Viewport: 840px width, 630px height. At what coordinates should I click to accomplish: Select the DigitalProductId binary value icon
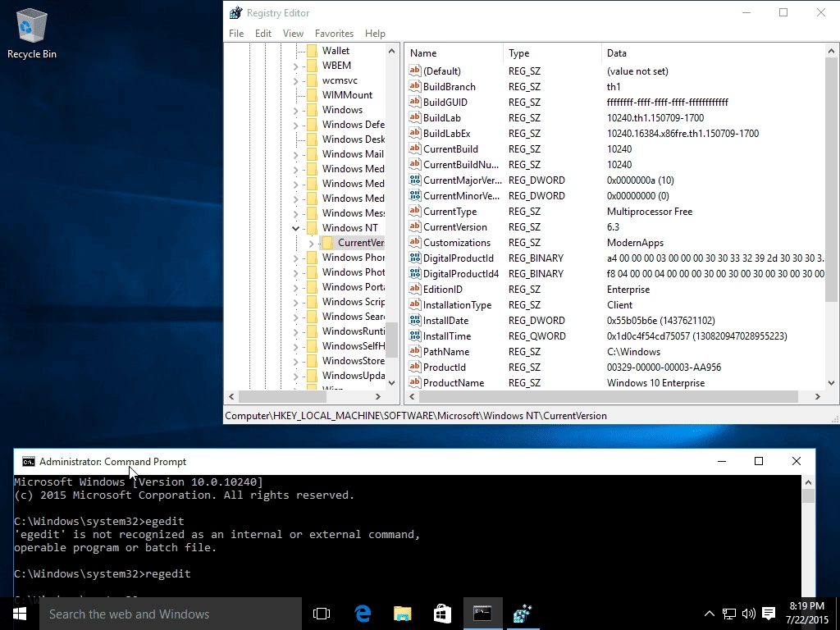[x=414, y=258]
